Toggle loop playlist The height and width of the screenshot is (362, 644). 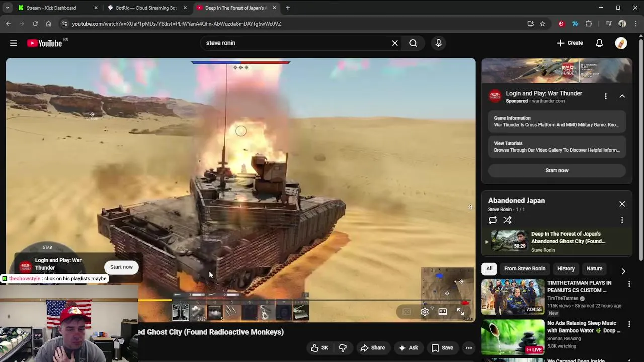click(493, 220)
